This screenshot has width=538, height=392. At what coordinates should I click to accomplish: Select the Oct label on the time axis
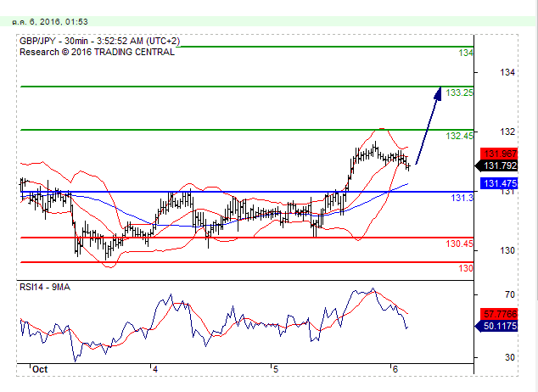(x=40, y=369)
